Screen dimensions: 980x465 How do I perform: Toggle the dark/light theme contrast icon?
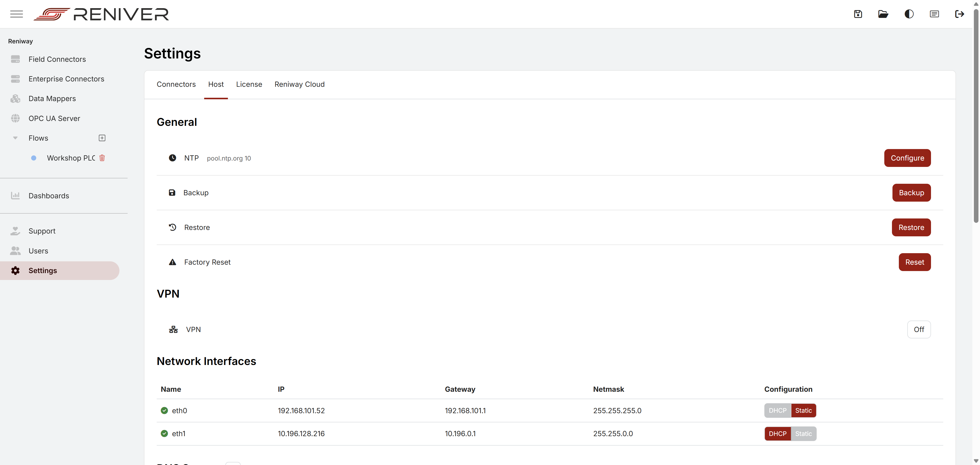tap(909, 14)
